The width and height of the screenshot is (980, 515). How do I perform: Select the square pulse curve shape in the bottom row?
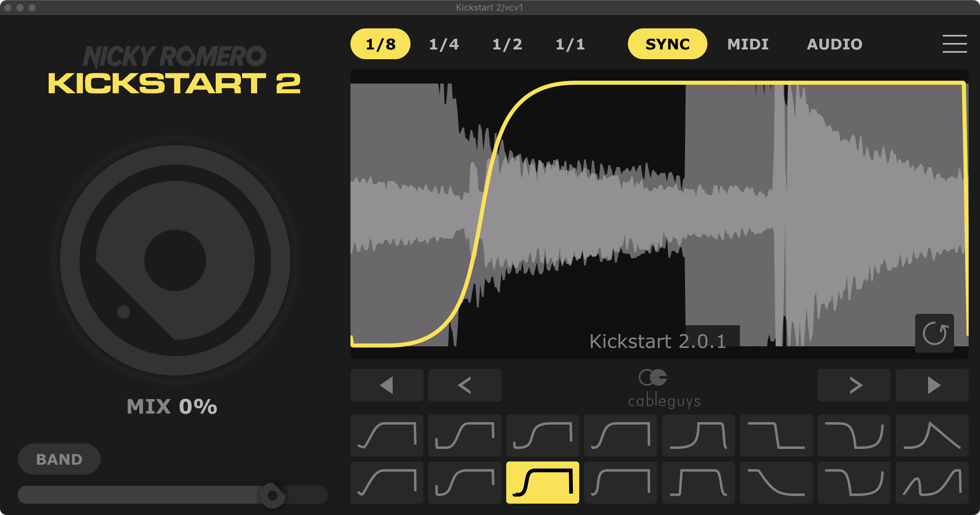tap(698, 483)
